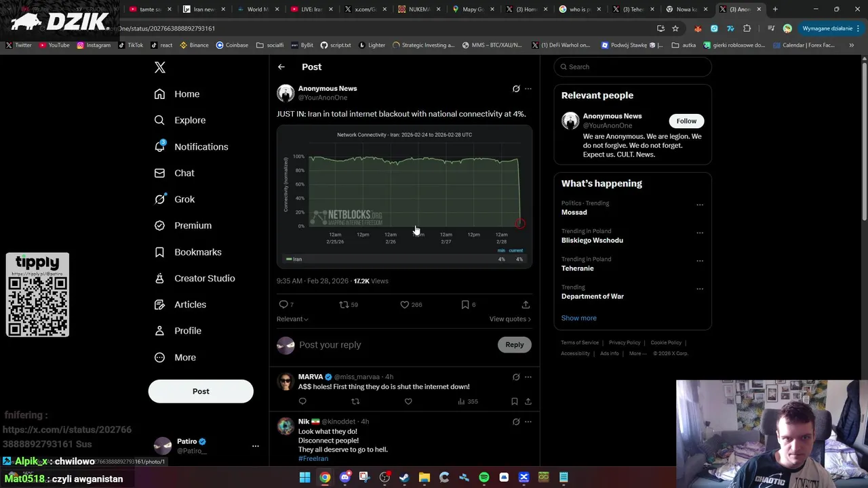868x488 pixels.
Task: Open a new browser tab
Action: tap(775, 9)
